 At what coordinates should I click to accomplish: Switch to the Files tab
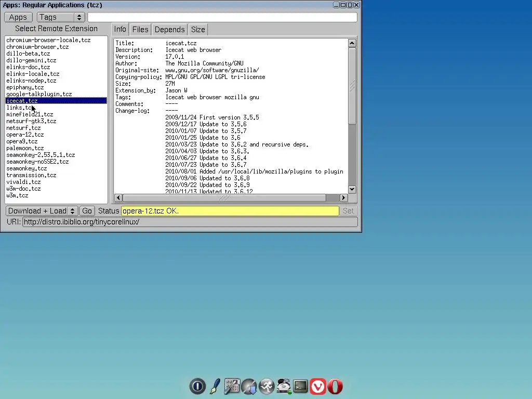tap(140, 30)
